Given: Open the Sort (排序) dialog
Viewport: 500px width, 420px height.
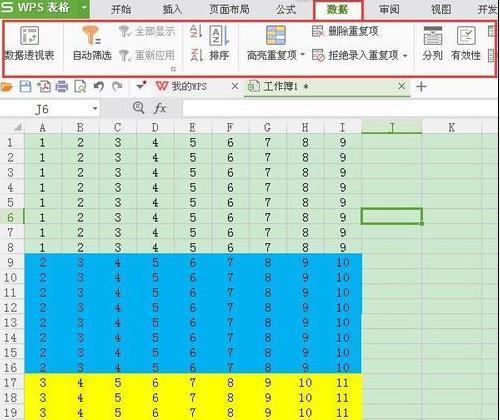Looking at the screenshot, I should 219,43.
